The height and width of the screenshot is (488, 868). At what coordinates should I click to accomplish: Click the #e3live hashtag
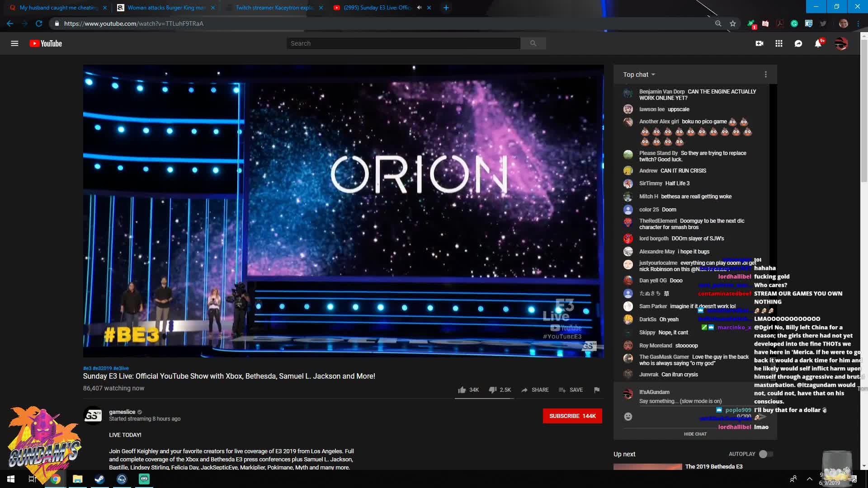121,368
